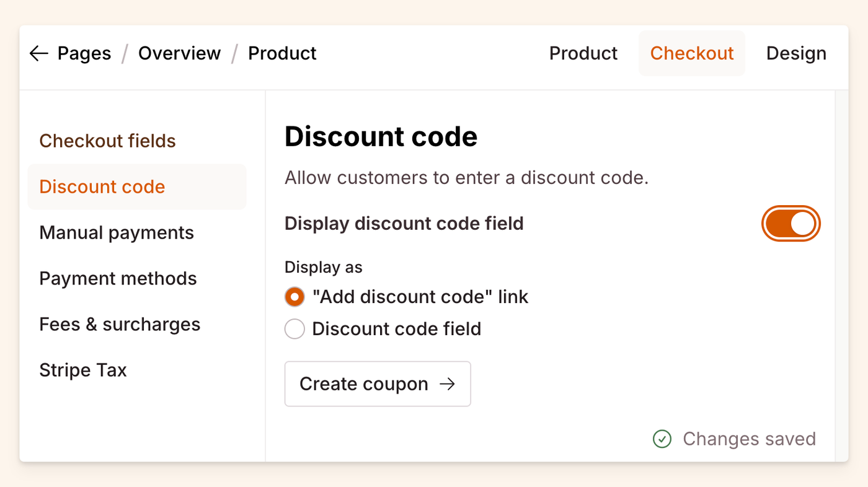Select Discount code in the sidebar
Image resolution: width=868 pixels, height=487 pixels.
pos(102,187)
